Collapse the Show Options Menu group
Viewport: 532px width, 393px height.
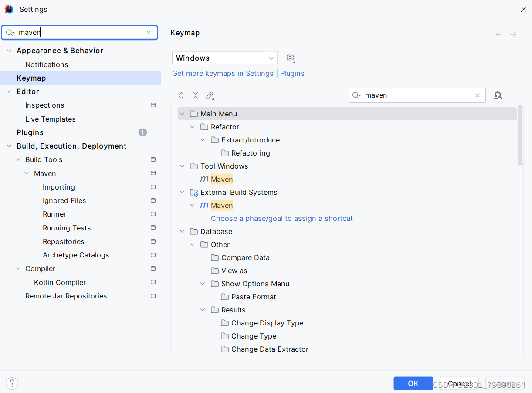pos(203,284)
